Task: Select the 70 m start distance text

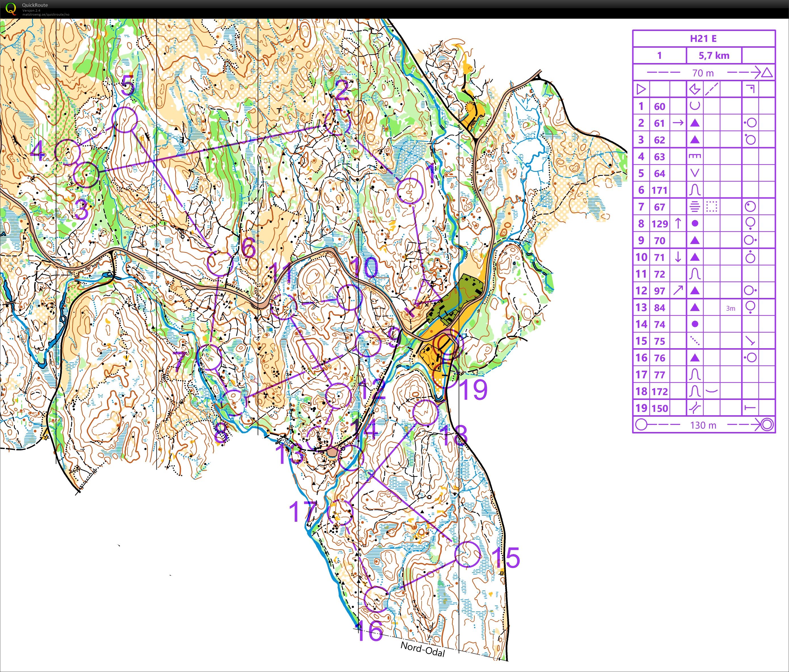Action: click(x=703, y=73)
